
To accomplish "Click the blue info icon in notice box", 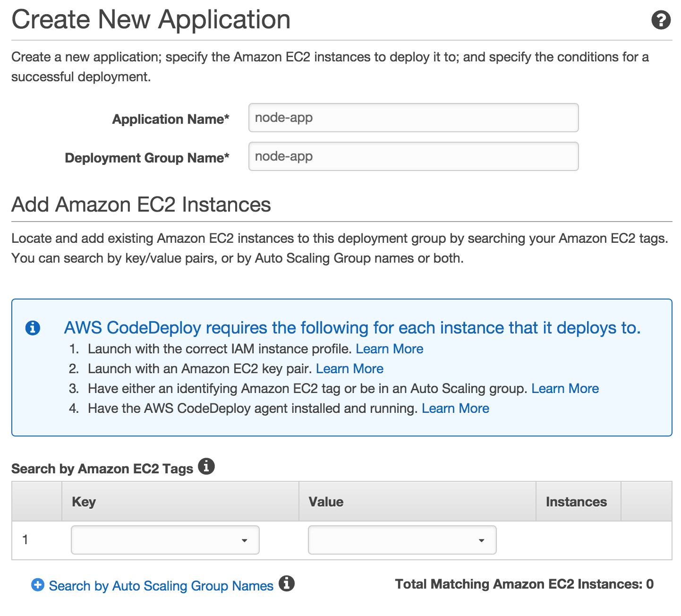I will click(33, 327).
